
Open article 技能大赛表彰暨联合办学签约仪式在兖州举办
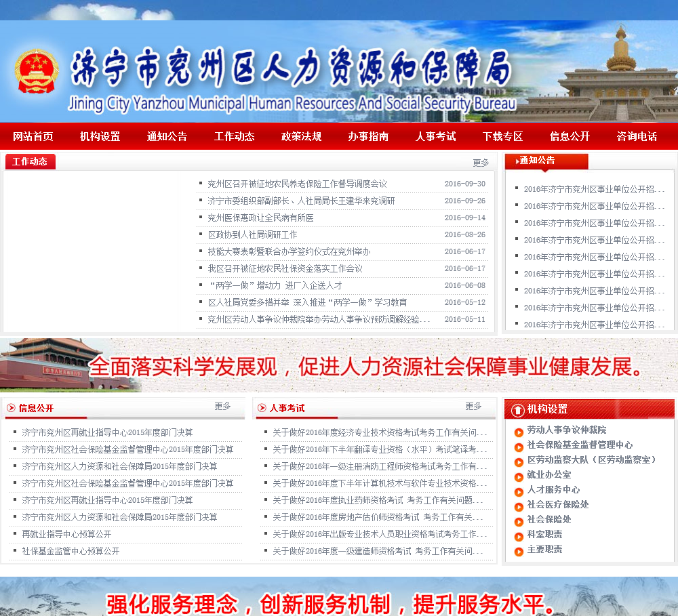289,251
